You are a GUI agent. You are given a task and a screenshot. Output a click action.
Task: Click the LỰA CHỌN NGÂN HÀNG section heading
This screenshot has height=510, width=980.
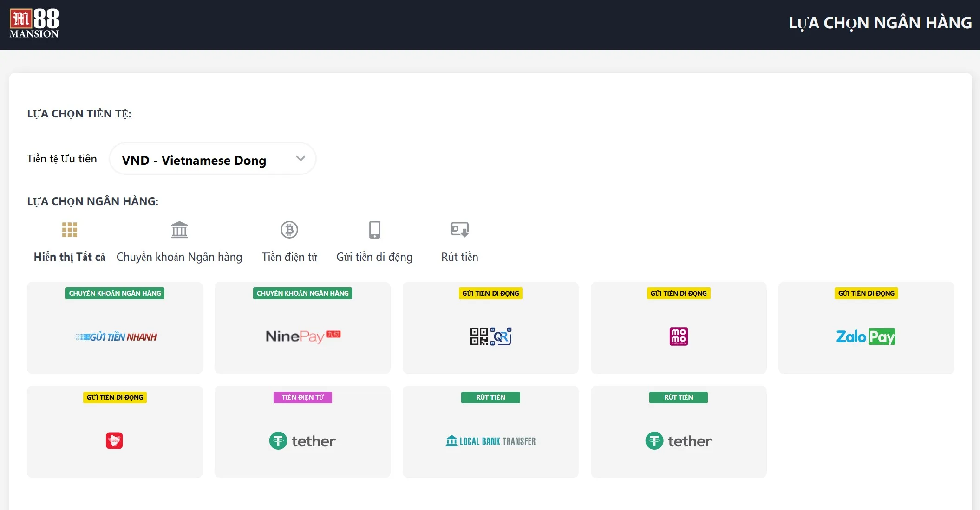pos(92,201)
